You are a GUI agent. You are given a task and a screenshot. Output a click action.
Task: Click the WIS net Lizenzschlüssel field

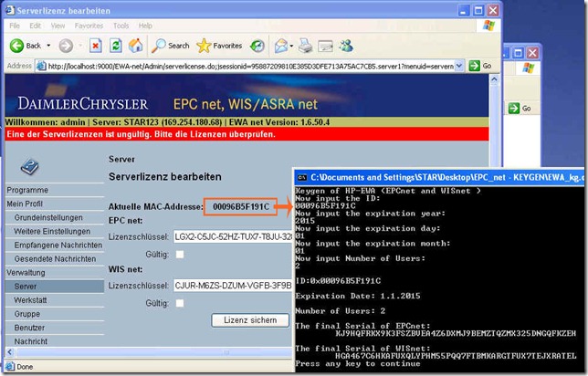tap(233, 286)
